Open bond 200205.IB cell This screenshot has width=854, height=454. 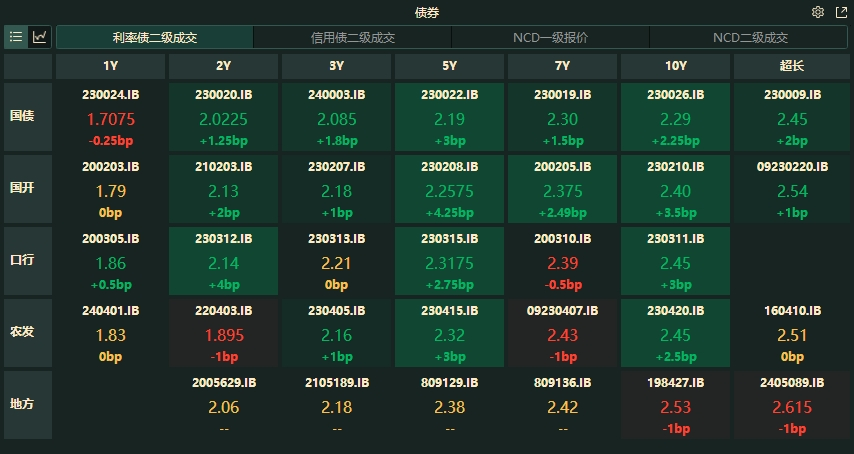click(563, 188)
